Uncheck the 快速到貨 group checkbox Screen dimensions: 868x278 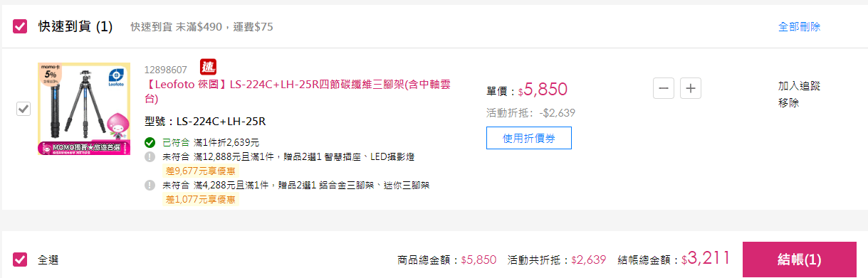pyautogui.click(x=20, y=27)
